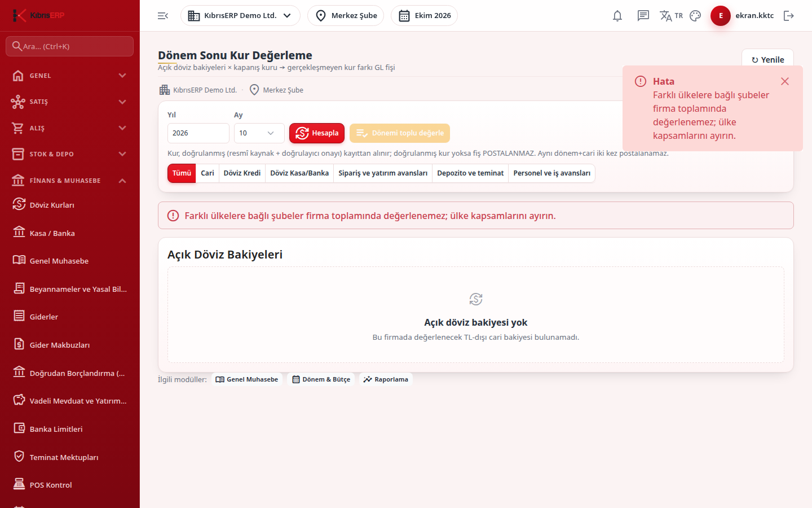Select the Döviz Kasa/Banka tab
Screen dimensions: 812x508
pos(299,173)
